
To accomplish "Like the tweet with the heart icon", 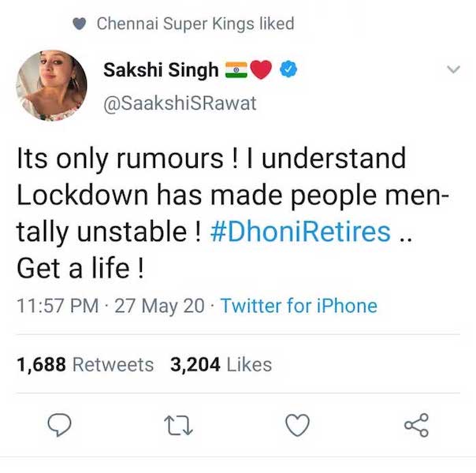I will click(x=297, y=426).
